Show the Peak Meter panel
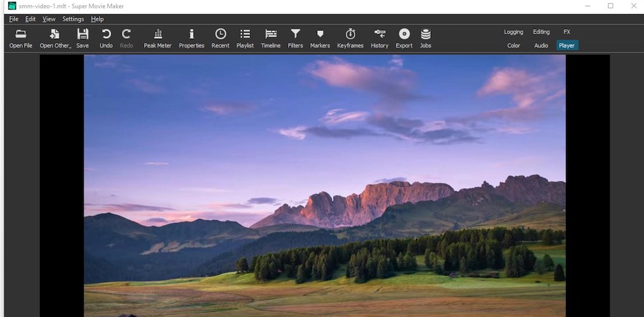 [157, 38]
